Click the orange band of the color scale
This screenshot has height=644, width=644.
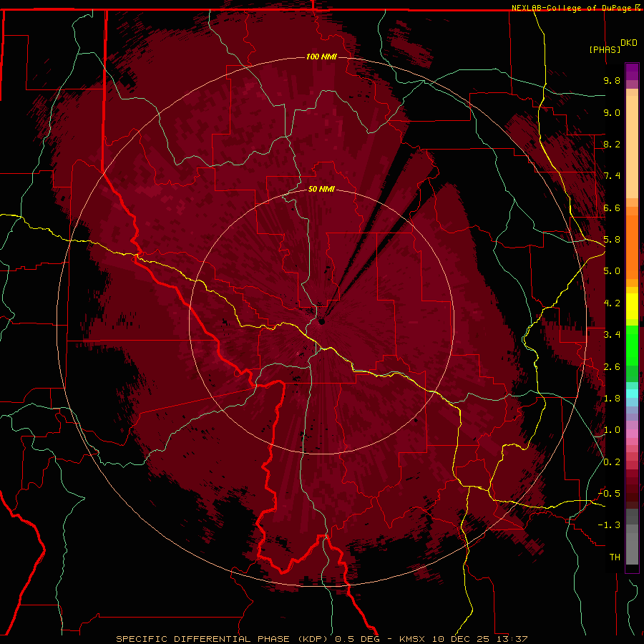[x=632, y=246]
